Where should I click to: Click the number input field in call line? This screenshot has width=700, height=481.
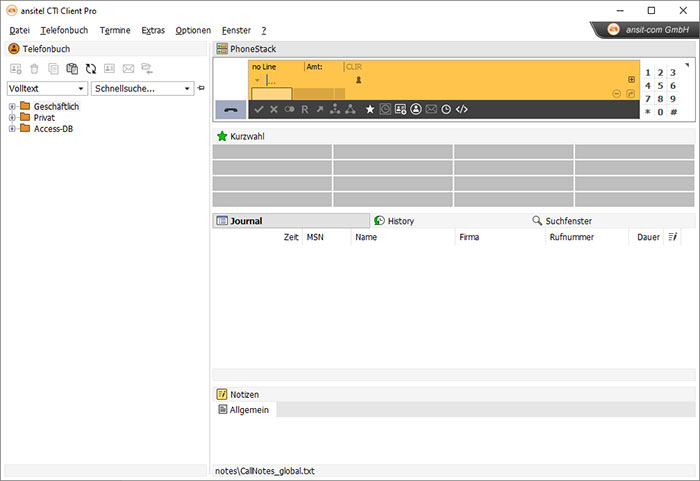click(x=308, y=80)
